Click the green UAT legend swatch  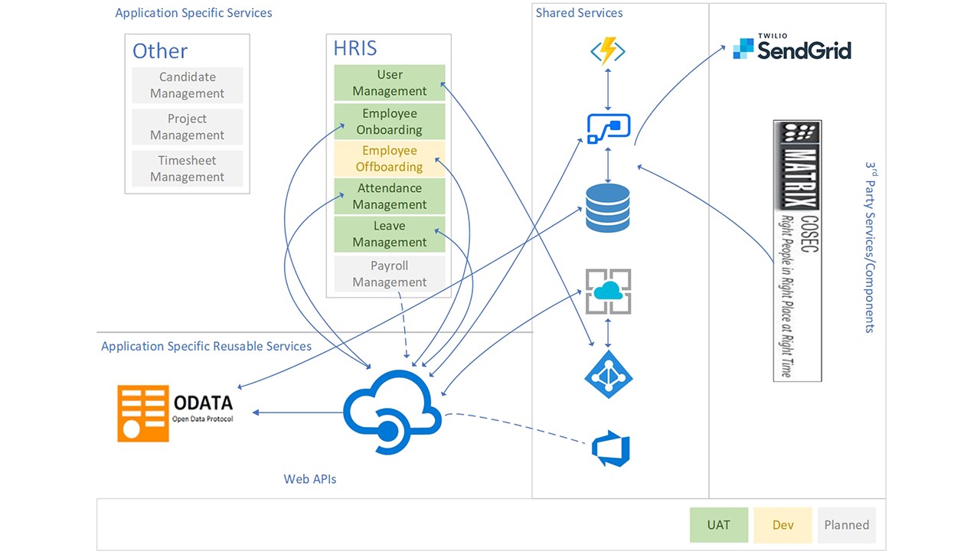click(x=719, y=525)
